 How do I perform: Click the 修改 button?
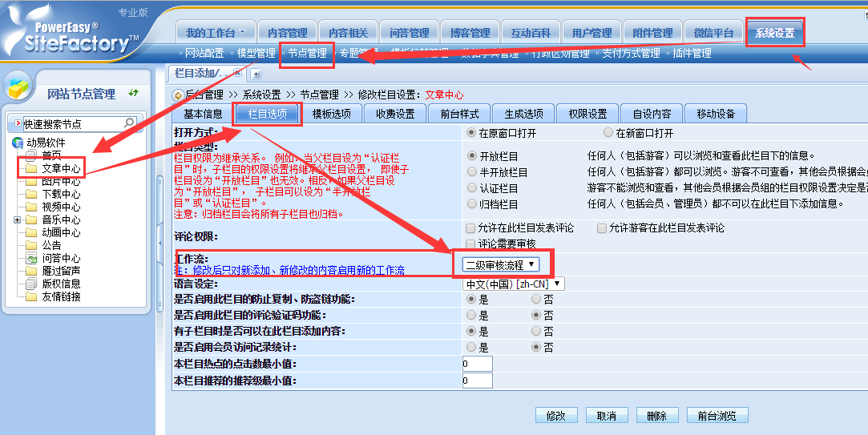[556, 416]
